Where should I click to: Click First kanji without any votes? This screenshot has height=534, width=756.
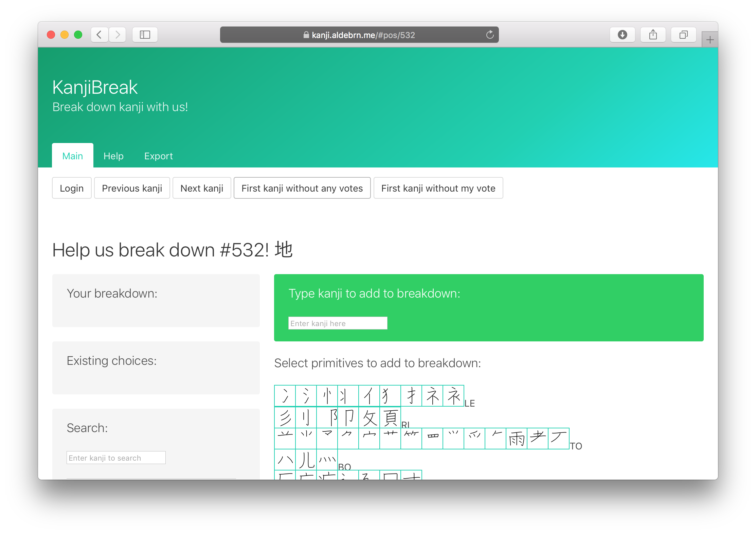click(302, 188)
